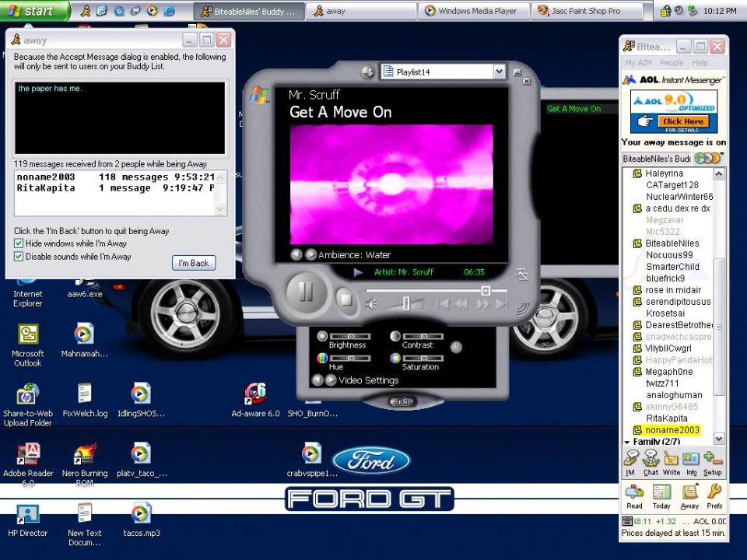Open the Playlist14 dropdown
The width and height of the screenshot is (747, 560).
pos(499,72)
